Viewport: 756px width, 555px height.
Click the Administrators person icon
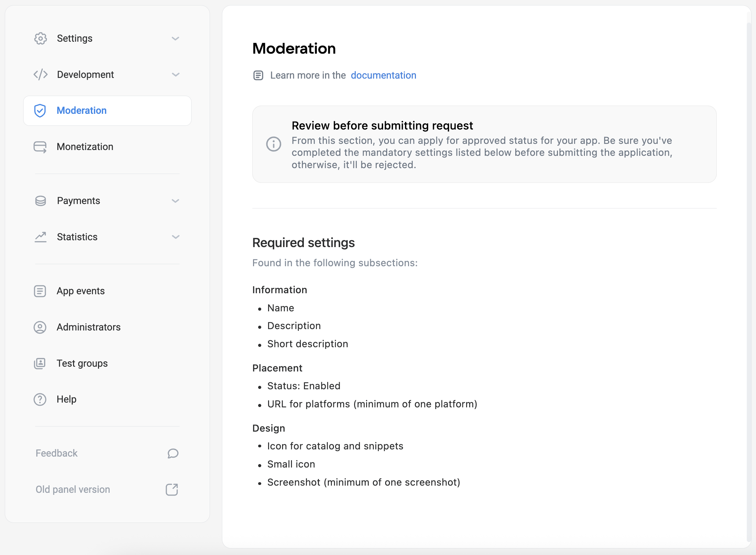40,327
